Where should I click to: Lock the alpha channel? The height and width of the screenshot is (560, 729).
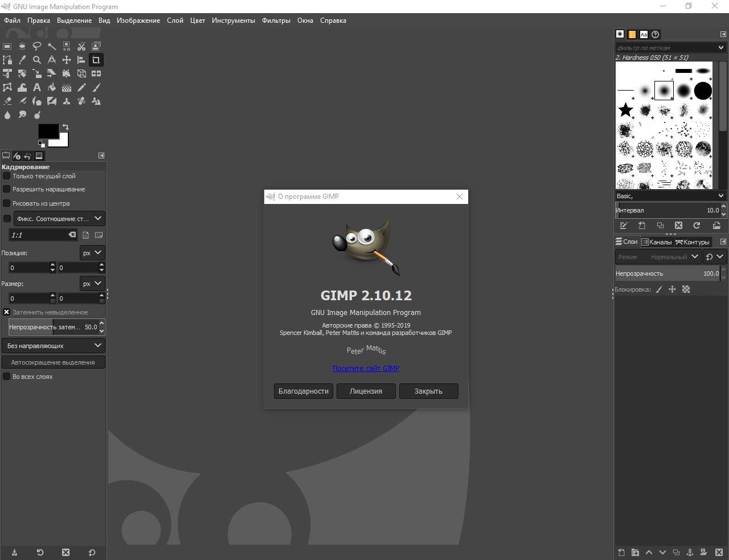pos(686,289)
